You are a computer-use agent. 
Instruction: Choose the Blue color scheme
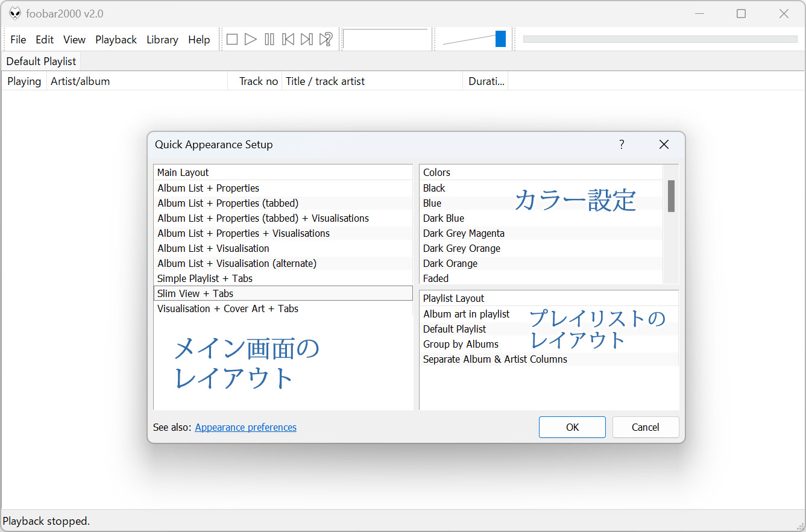pos(541,203)
